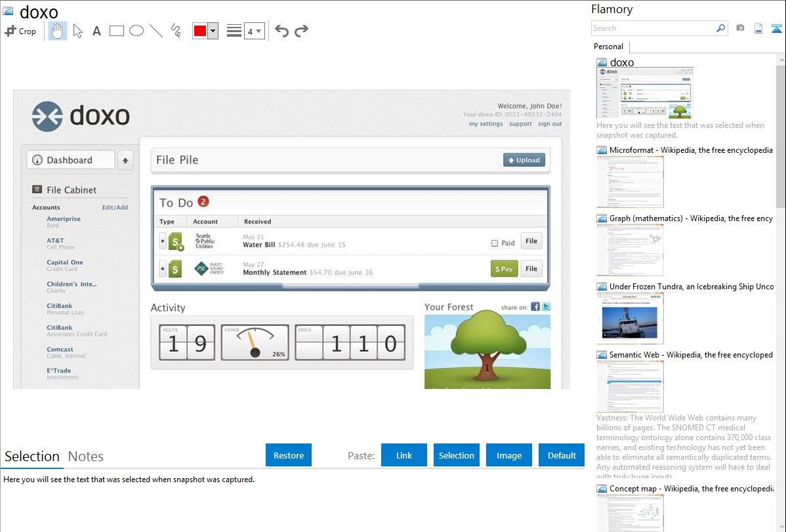The height and width of the screenshot is (532, 786).
Task: Click the sign out link
Action: (x=550, y=124)
